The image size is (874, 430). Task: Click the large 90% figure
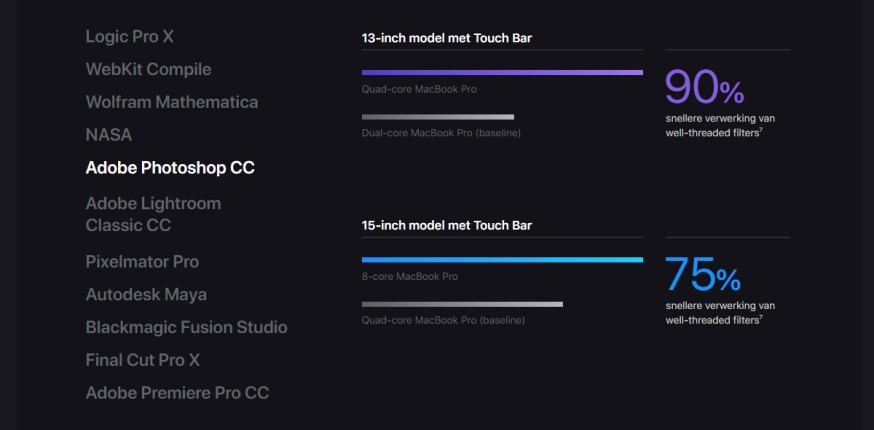tap(705, 88)
